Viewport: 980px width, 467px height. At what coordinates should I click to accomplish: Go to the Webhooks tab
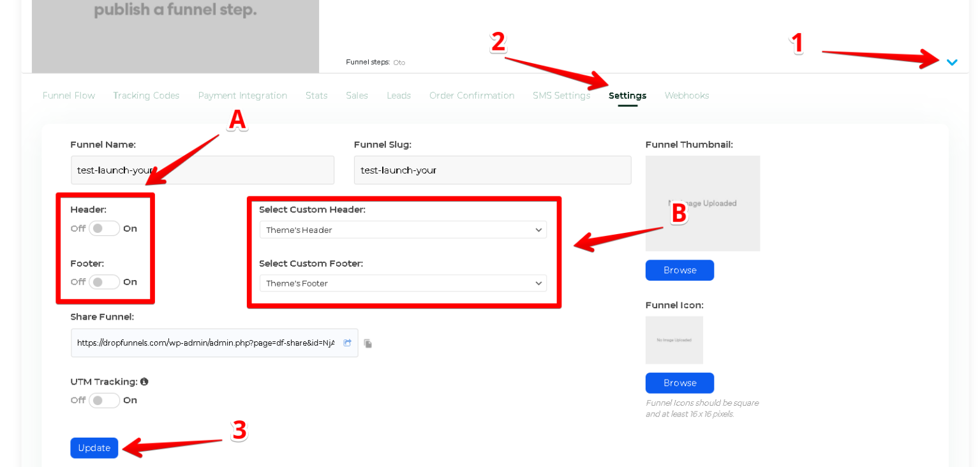click(x=687, y=95)
